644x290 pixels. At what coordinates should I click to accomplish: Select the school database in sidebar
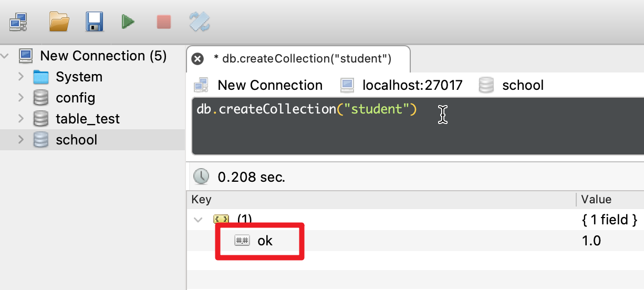tap(92, 140)
